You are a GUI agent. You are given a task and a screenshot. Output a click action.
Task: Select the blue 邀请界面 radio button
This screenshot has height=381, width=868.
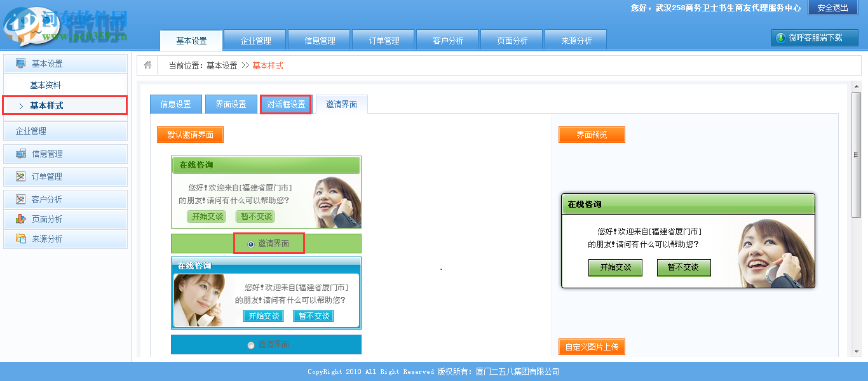(251, 345)
